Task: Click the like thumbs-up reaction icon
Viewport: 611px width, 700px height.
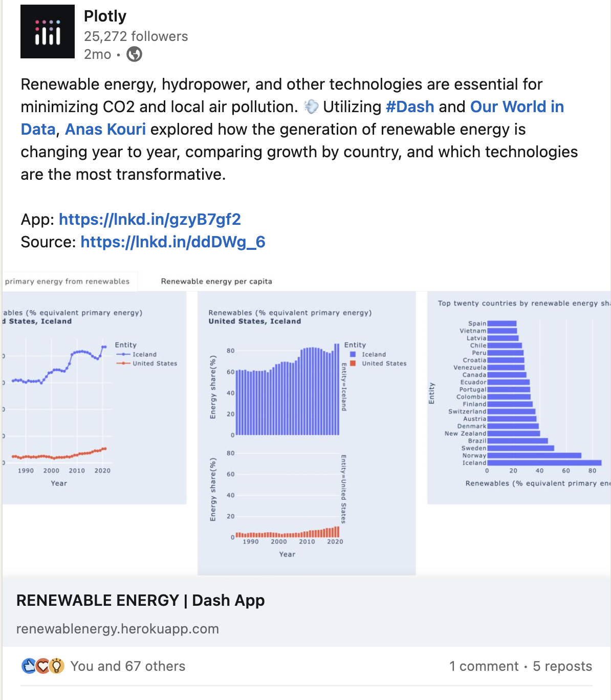Action: pos(29,666)
